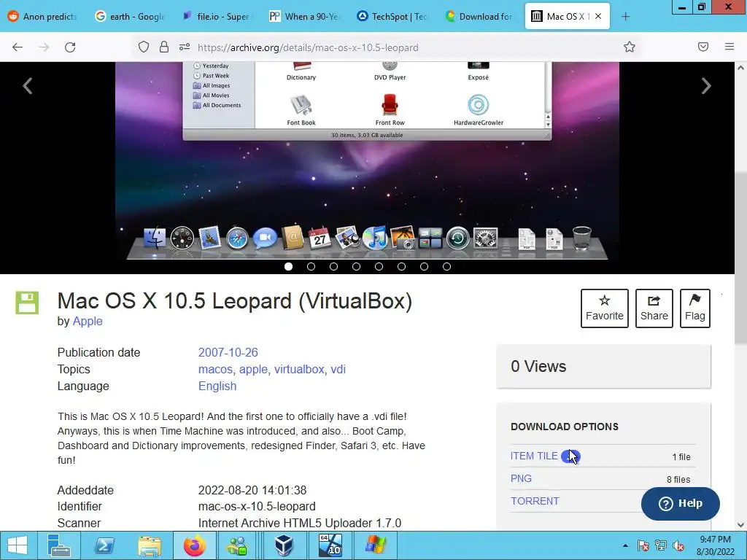Open the network status tray icon
This screenshot has height=560, width=747.
pyautogui.click(x=661, y=545)
